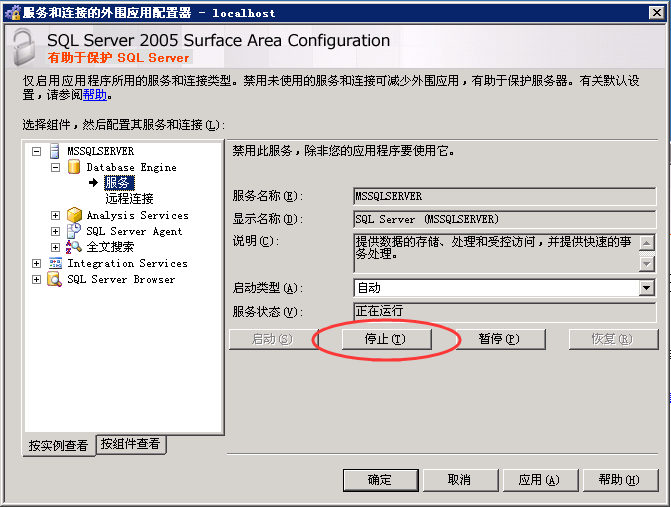Click the 取消 button
Screen dimensions: 671x507
point(460,480)
